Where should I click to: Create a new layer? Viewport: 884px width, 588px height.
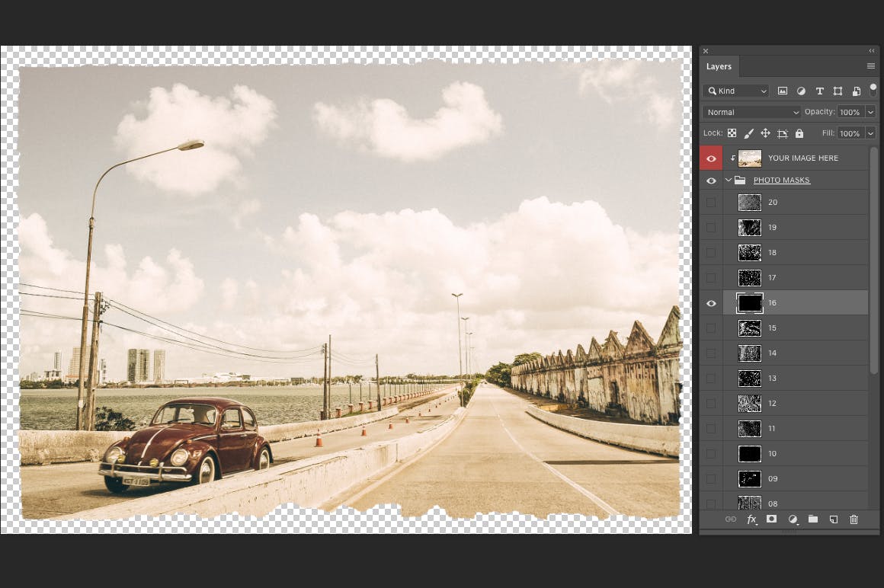pyautogui.click(x=833, y=519)
